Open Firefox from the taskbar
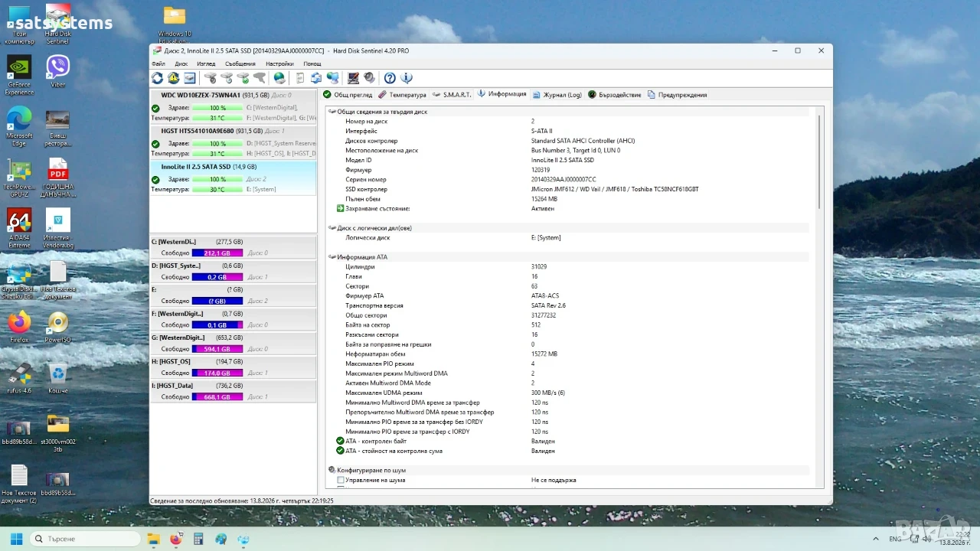 pos(175,539)
